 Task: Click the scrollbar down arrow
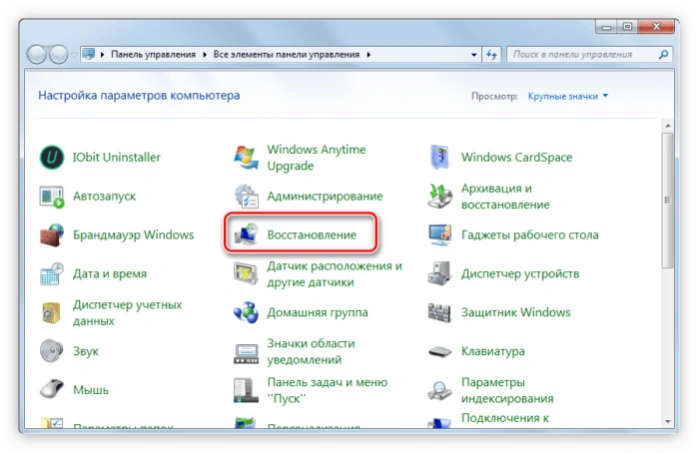[x=667, y=421]
